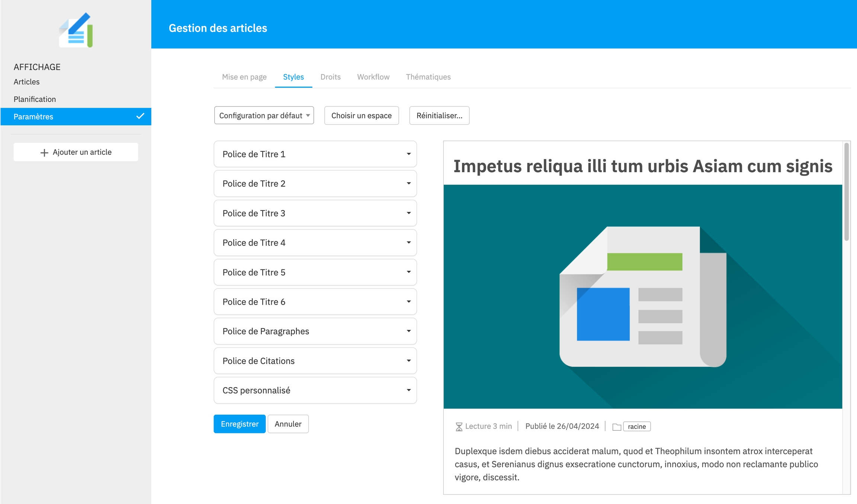Click the article editor app logo

(76, 30)
